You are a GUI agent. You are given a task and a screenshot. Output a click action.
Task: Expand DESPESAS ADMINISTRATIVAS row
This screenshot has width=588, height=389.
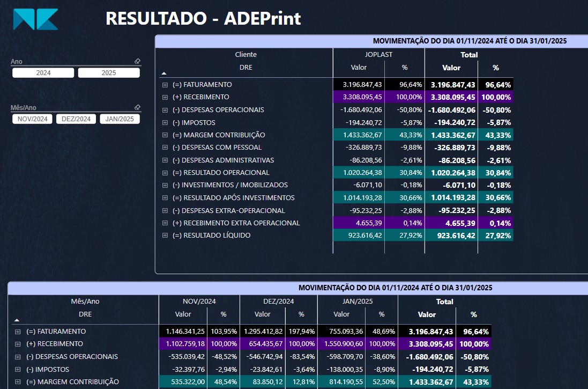pyautogui.click(x=165, y=160)
